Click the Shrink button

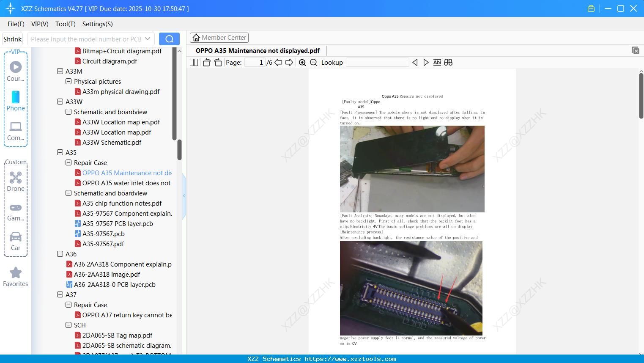click(13, 39)
